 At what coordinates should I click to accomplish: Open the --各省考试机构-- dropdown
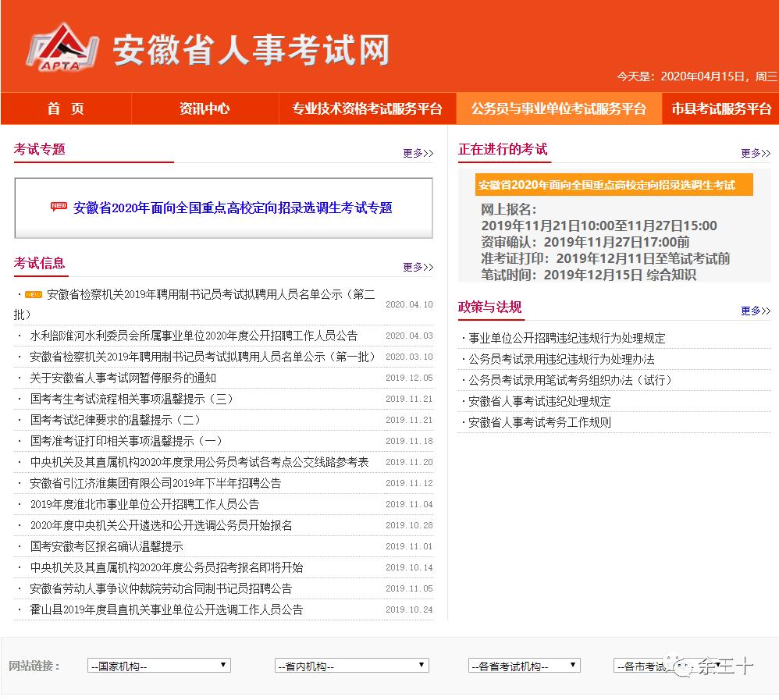pos(523,665)
